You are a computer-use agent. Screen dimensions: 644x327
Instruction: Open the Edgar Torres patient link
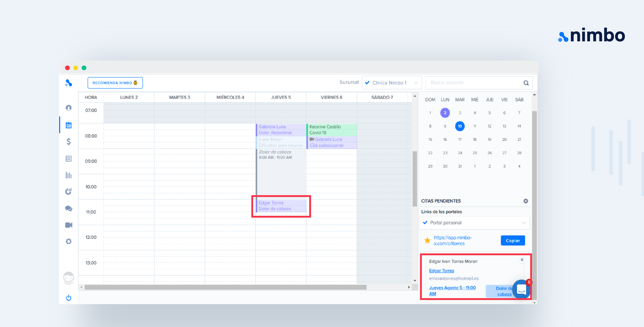click(x=442, y=271)
